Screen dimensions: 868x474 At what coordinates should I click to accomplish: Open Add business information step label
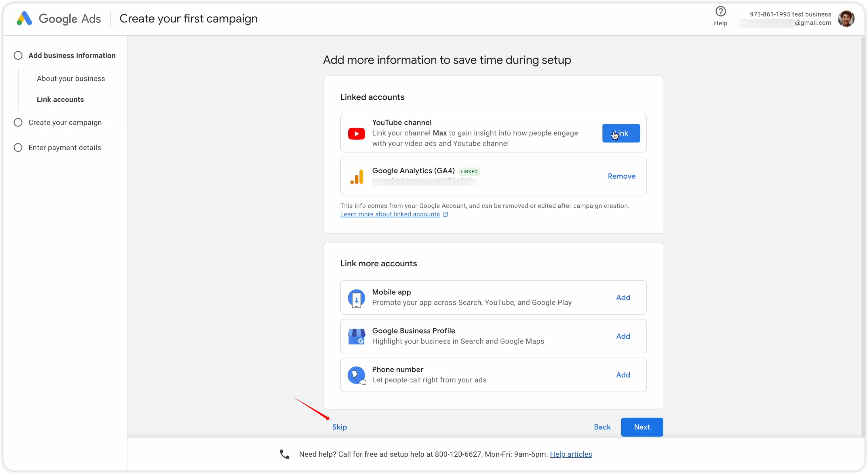tap(72, 55)
